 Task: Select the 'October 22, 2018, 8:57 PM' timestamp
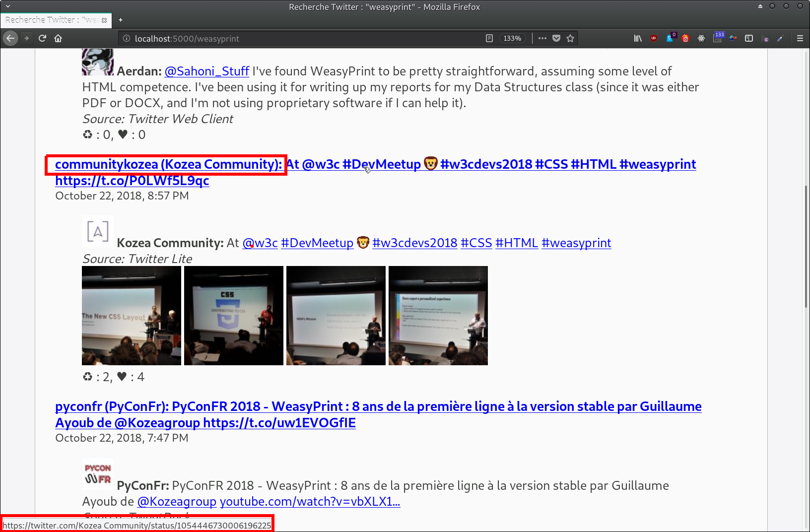(122, 196)
